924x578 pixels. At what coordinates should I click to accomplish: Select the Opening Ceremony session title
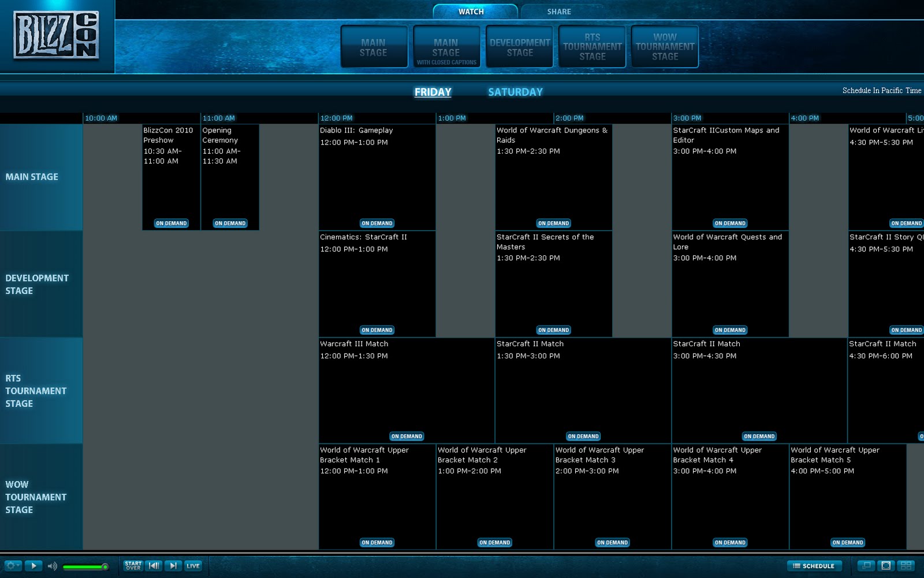(x=220, y=135)
